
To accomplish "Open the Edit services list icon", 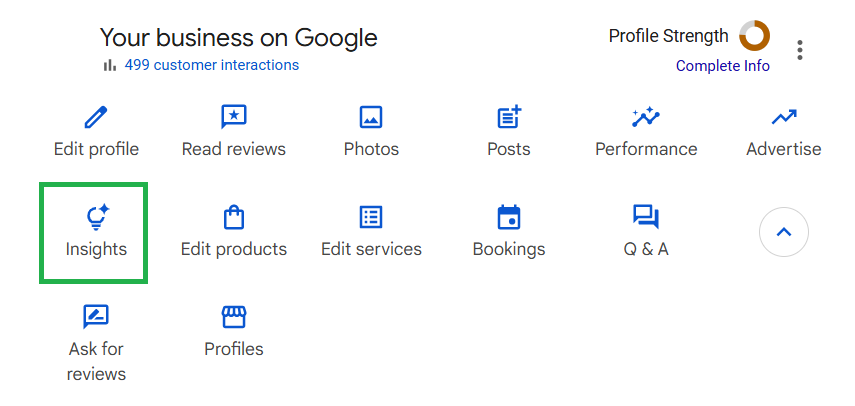I will pyautogui.click(x=371, y=217).
